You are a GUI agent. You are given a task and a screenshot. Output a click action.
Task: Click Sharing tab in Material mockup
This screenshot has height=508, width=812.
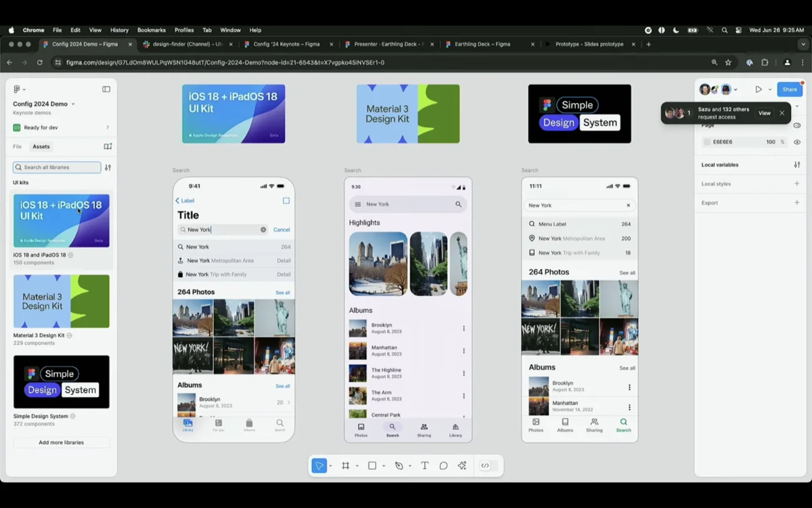click(424, 431)
